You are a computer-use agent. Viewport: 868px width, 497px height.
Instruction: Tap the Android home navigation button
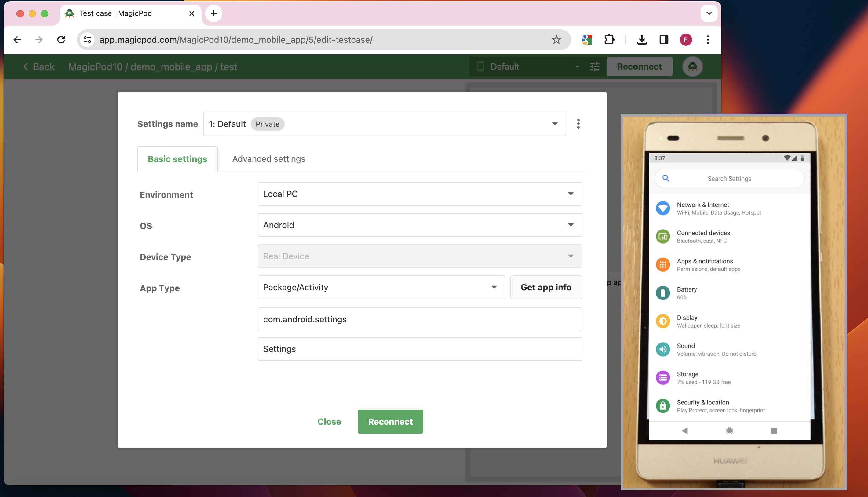pos(729,431)
